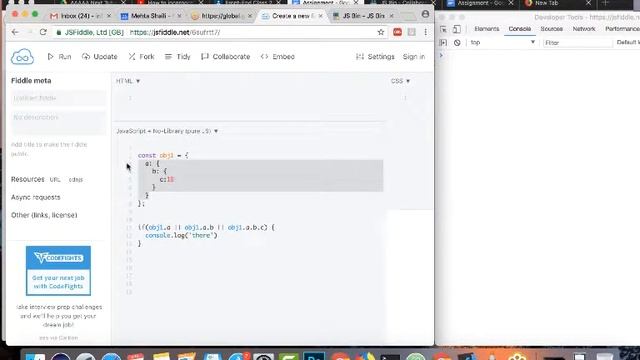Click the element inspector icon in DevTools
Viewport: 640px width, 360px height.
click(x=443, y=29)
